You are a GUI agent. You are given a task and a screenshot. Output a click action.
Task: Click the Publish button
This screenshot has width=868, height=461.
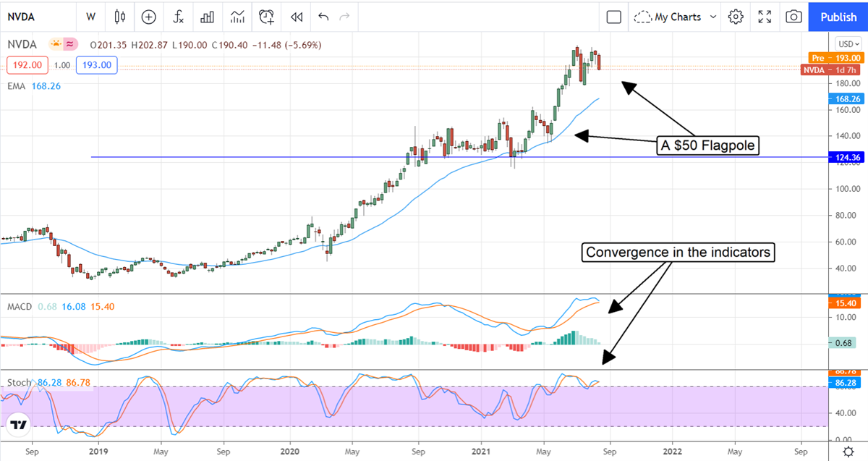(838, 17)
